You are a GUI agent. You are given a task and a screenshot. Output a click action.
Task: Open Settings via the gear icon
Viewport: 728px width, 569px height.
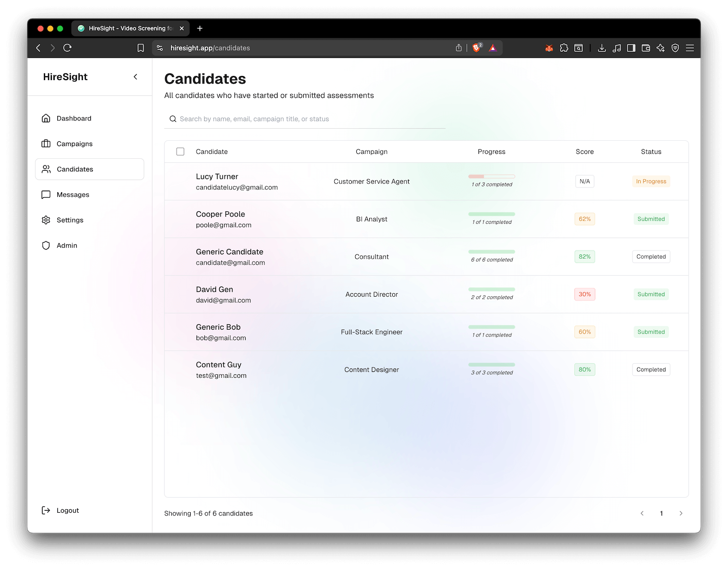46,220
